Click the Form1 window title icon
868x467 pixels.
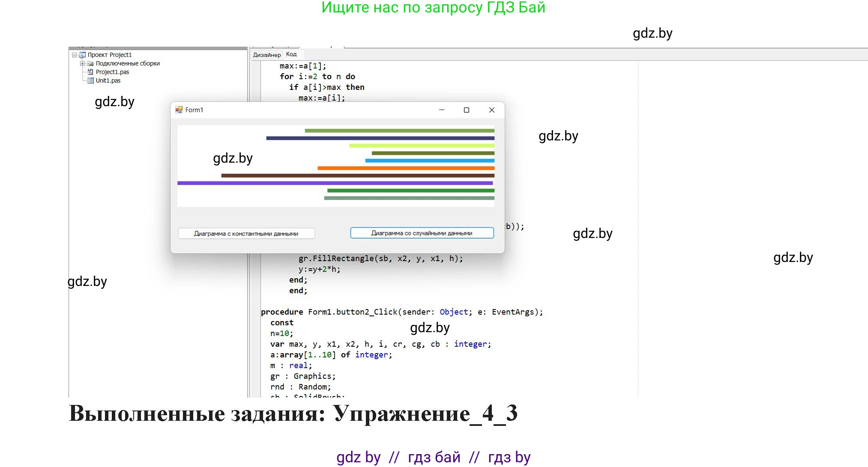point(179,110)
